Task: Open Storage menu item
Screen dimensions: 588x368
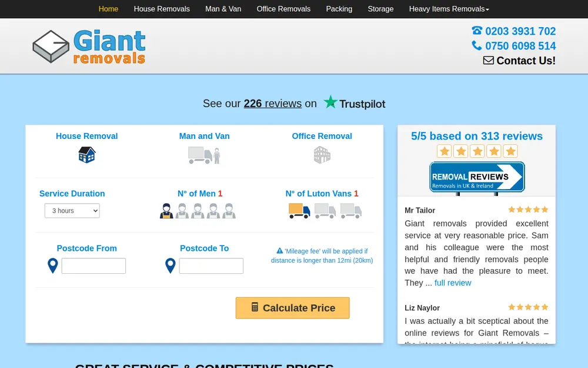Action: point(380,9)
